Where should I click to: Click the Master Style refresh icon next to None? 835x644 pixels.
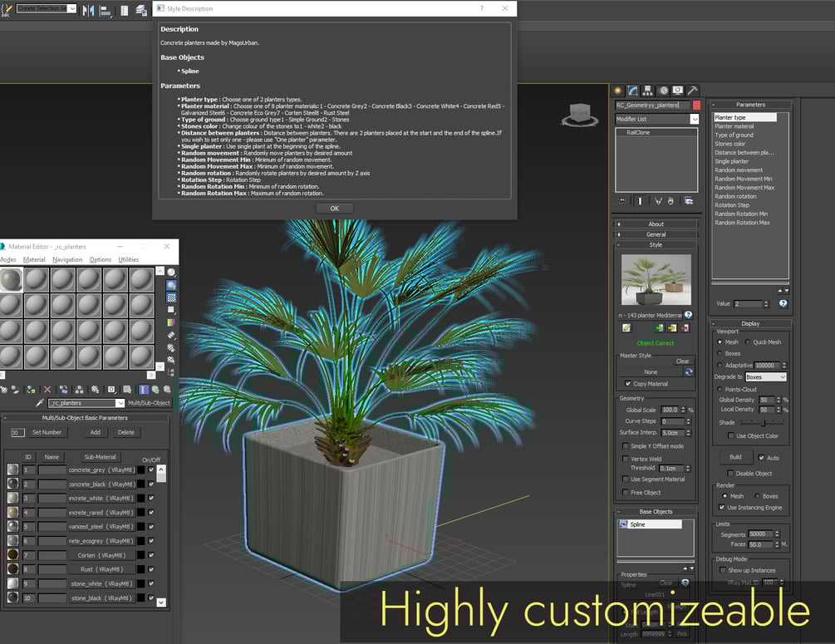pos(689,371)
